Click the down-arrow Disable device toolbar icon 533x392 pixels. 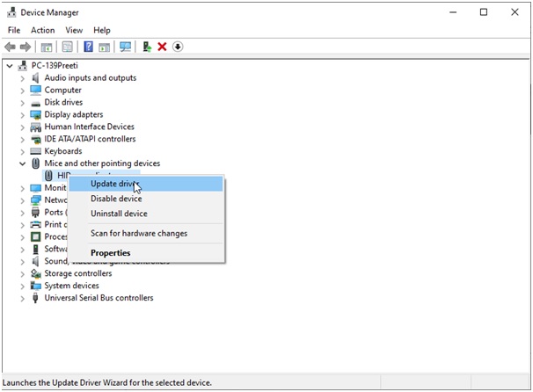178,47
